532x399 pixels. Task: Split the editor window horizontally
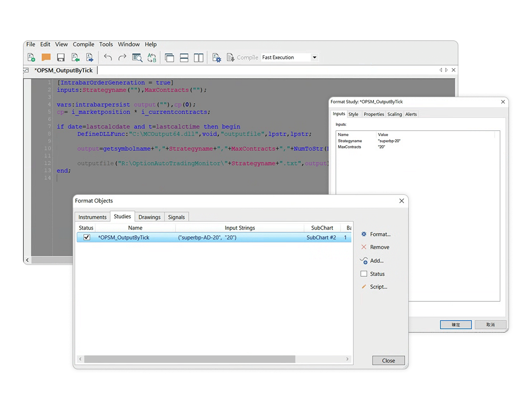coord(184,57)
